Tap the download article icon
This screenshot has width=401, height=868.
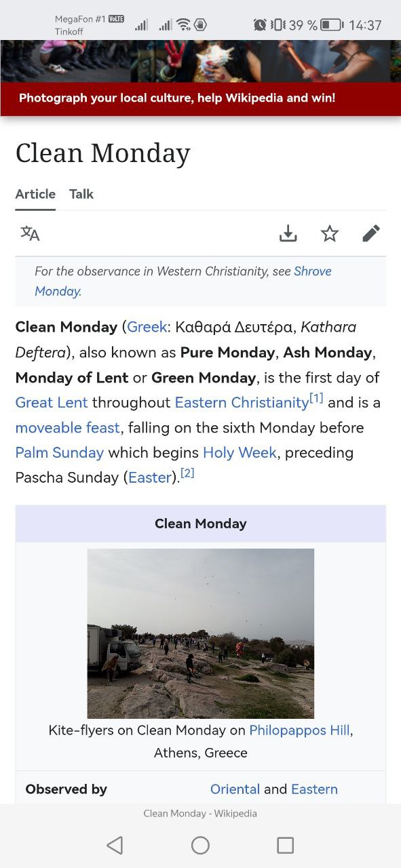288,233
